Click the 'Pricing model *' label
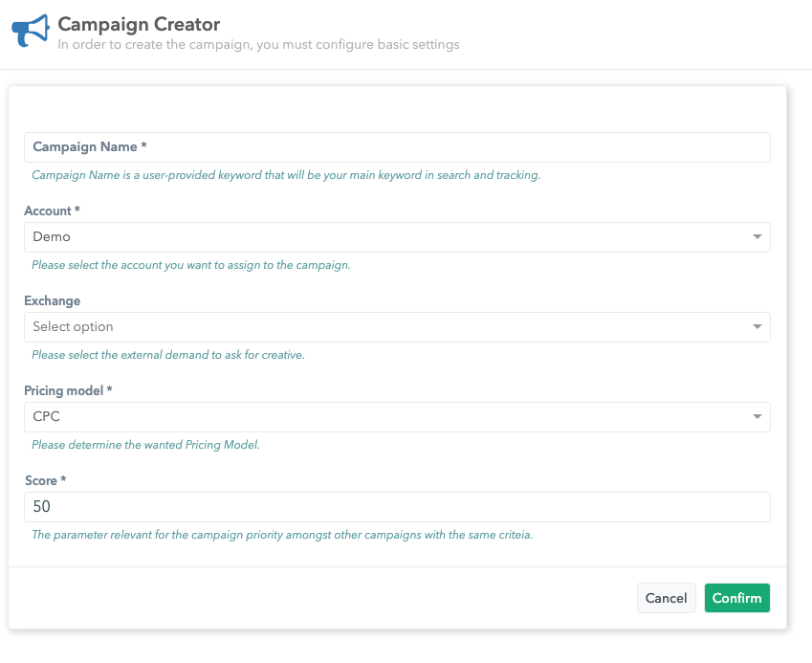This screenshot has width=812, height=663. pyautogui.click(x=69, y=390)
